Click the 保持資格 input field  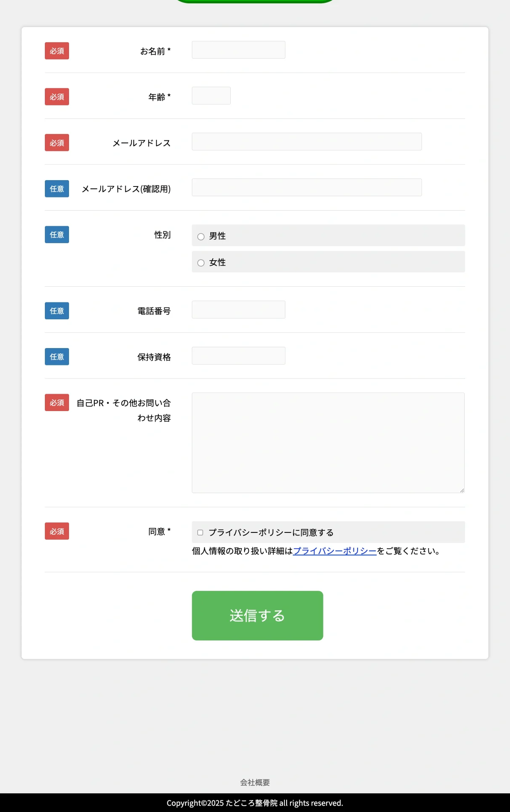238,355
